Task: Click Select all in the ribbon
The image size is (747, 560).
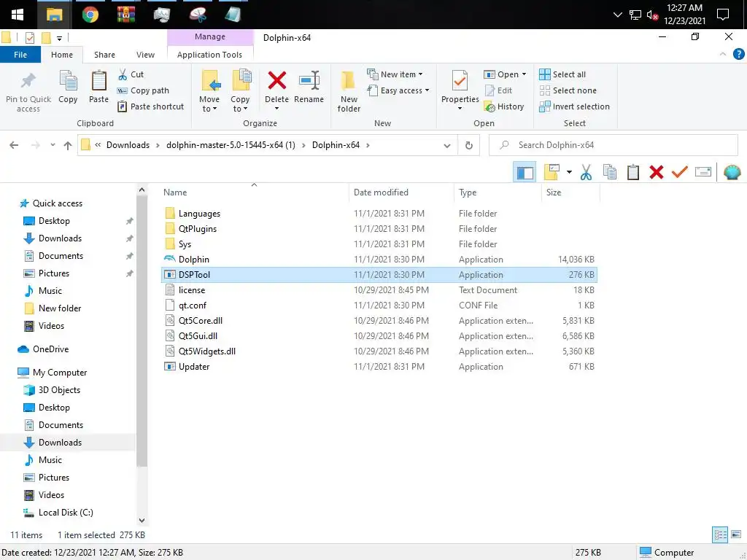Action: coord(562,74)
